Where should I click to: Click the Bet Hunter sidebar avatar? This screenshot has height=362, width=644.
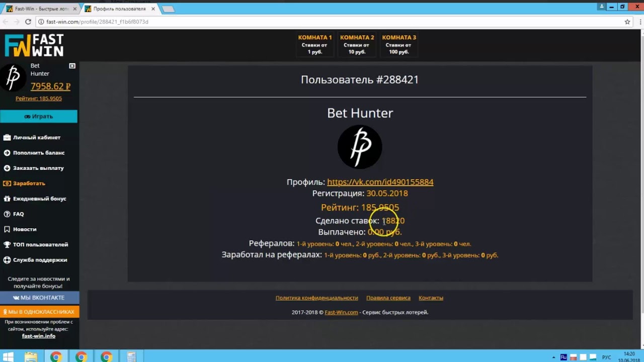(x=13, y=77)
